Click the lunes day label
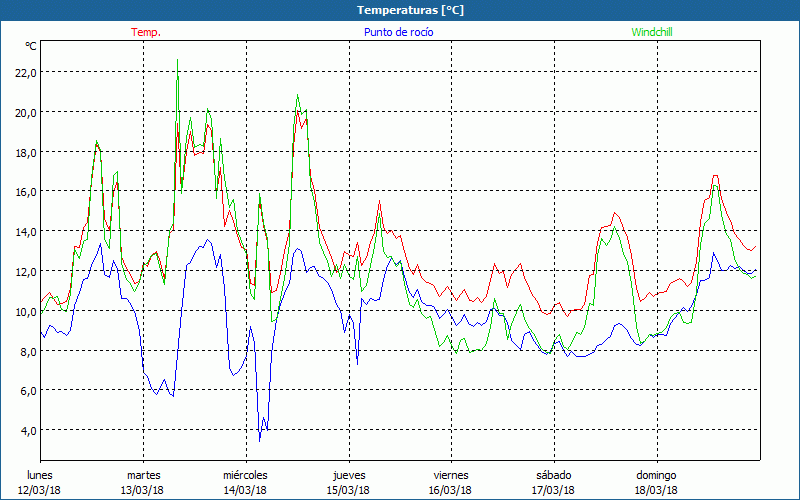Image resolution: width=800 pixels, height=500 pixels. pos(40,474)
